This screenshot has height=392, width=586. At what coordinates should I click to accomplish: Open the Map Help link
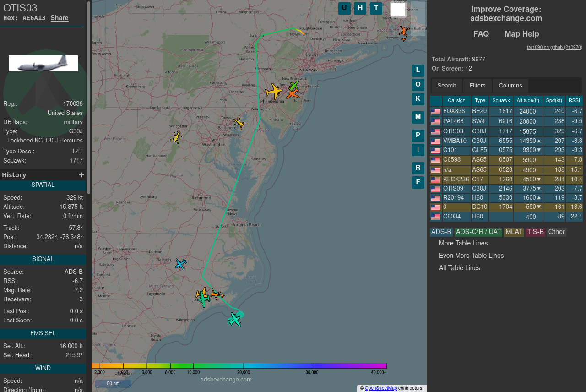coord(522,34)
